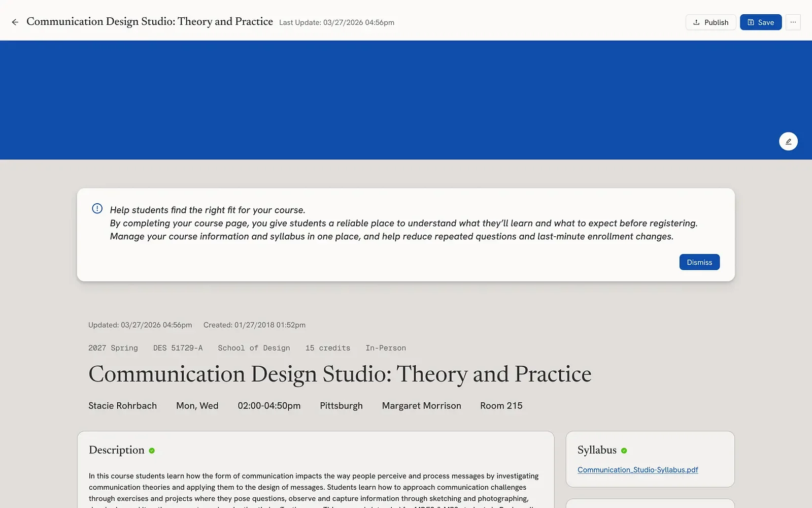
Task: Open the more options ellipsis menu
Action: click(793, 22)
